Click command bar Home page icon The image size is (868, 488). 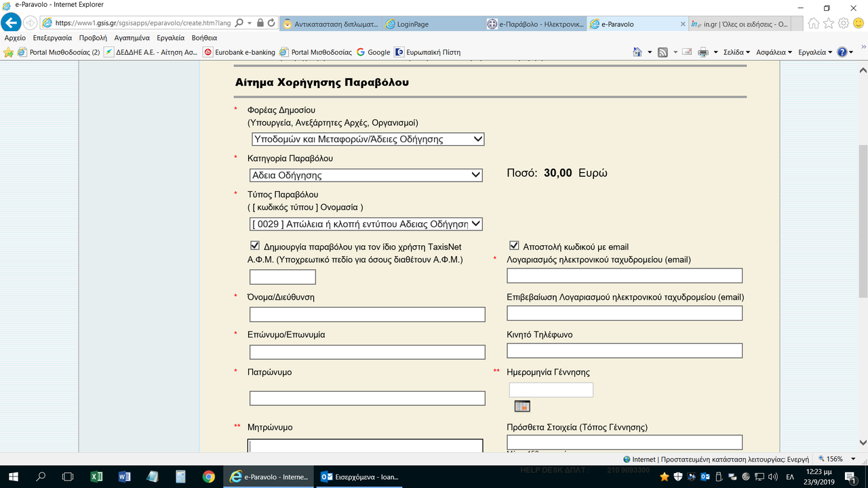point(637,52)
